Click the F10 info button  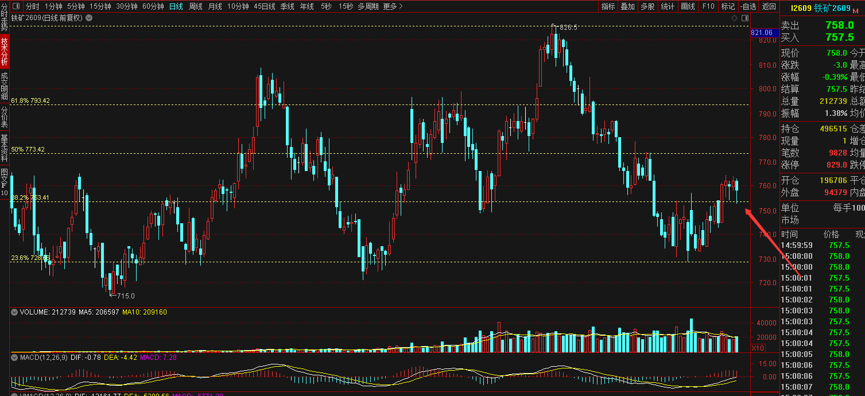(708, 7)
